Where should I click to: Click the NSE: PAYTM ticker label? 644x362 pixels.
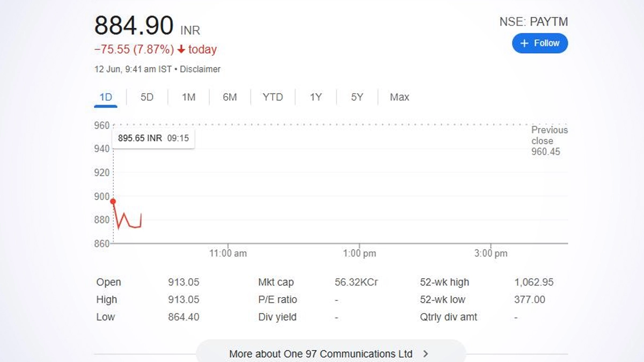click(x=533, y=22)
